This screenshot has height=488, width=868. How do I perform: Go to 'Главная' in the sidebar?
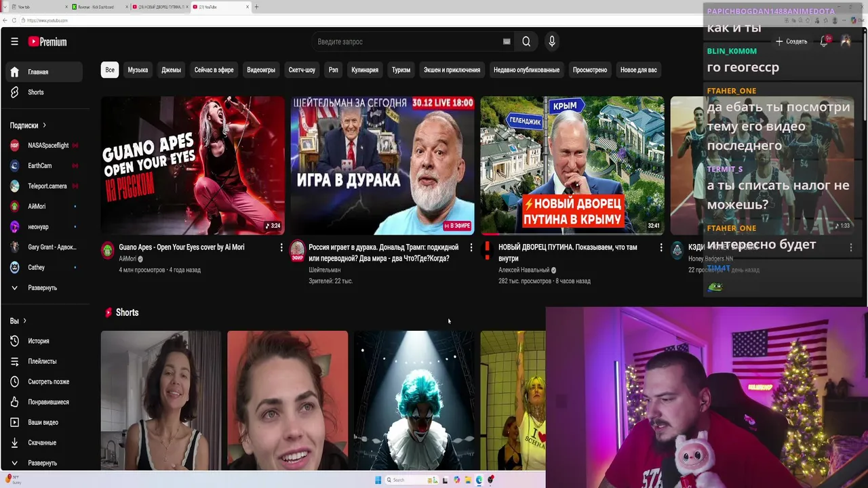(x=44, y=72)
